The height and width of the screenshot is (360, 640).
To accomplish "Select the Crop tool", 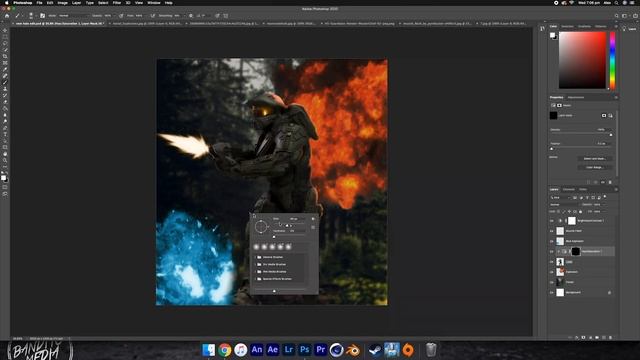I will 5,56.
